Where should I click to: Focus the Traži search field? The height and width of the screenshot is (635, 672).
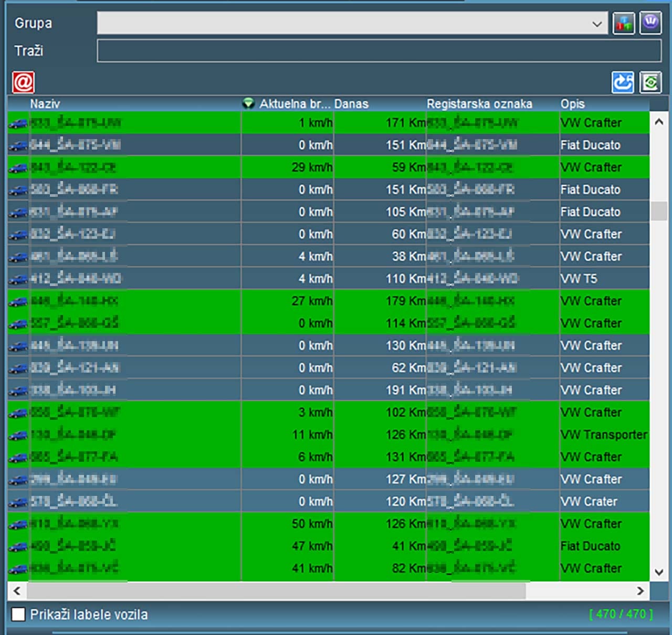(379, 51)
